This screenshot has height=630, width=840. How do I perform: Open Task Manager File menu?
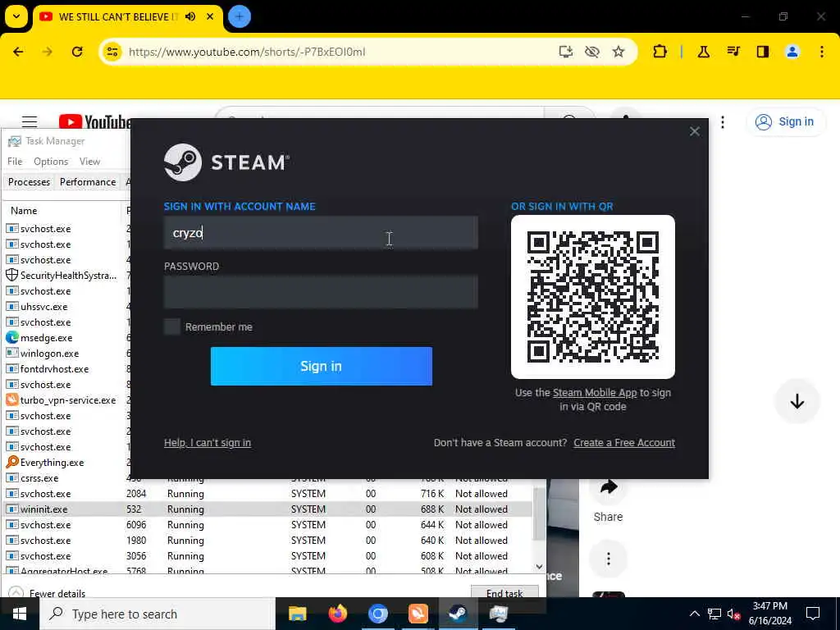click(15, 162)
